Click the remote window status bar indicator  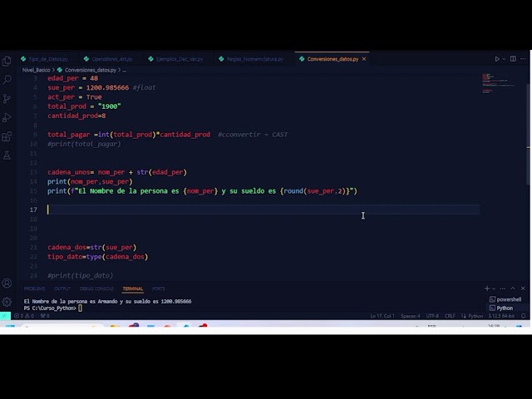point(5,316)
